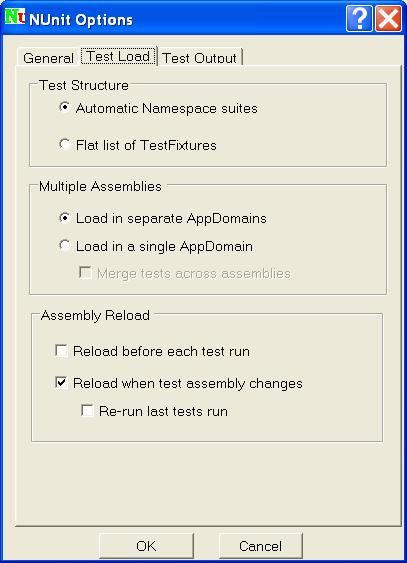Close the NUnit Options dialog
Image resolution: width=407 pixels, height=563 pixels.
(389, 18)
